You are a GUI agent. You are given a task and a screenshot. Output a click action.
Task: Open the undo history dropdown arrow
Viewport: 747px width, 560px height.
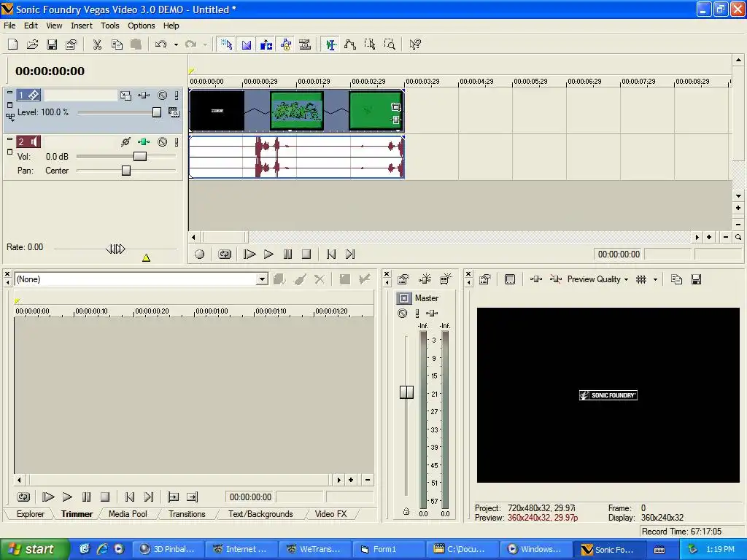pyautogui.click(x=176, y=44)
